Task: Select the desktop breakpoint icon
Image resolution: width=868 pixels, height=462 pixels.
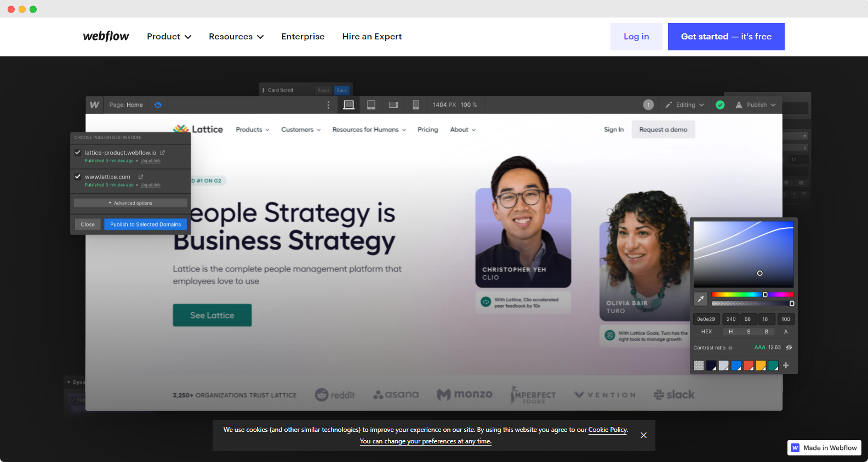Action: tap(349, 105)
